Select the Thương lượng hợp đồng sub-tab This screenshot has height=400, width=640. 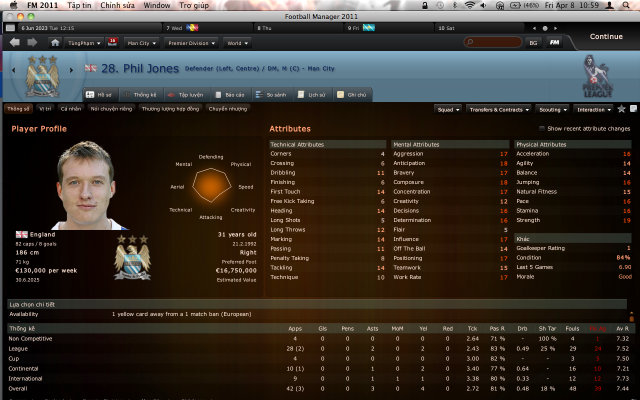point(170,109)
